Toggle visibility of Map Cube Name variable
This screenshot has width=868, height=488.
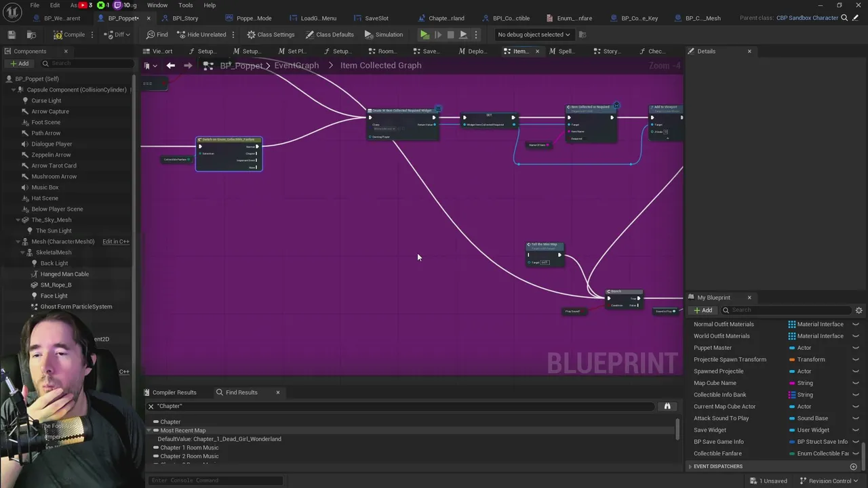(x=856, y=383)
